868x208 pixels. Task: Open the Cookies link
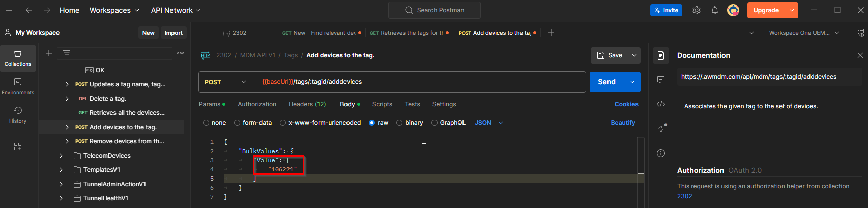coord(626,104)
